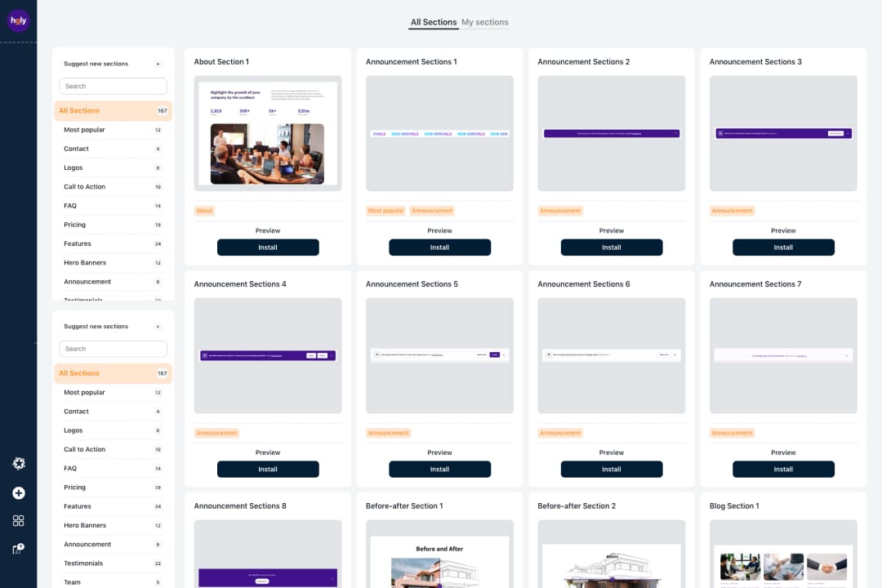The image size is (882, 588).
Task: Preview Announcement Sections 4
Action: [x=268, y=452]
